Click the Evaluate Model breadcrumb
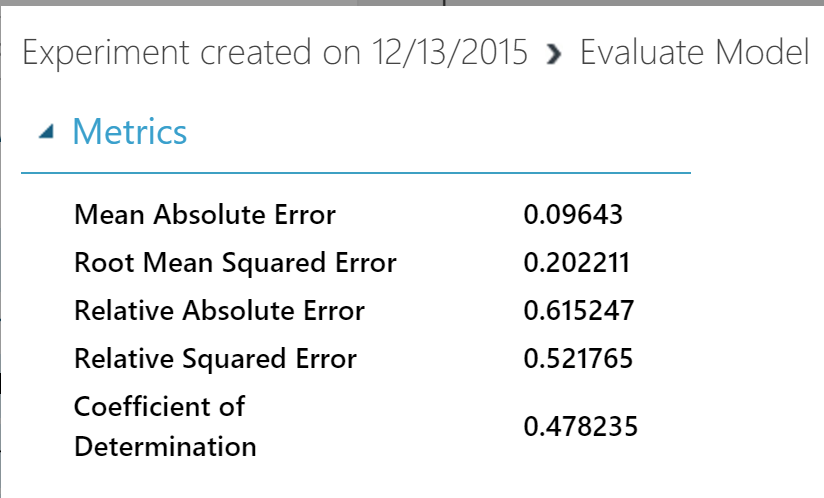Screen dimensions: 824x498 (694, 54)
